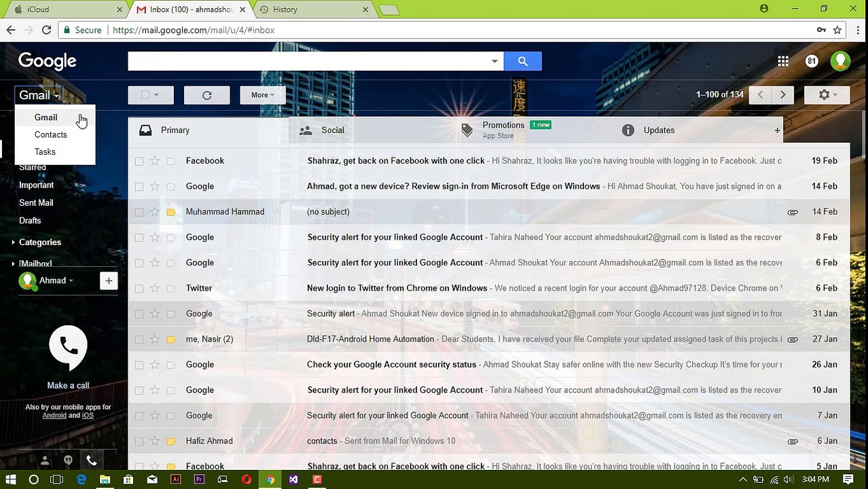Tick the Hafiz Ahmad email checkbox
The image size is (868, 489).
point(139,441)
